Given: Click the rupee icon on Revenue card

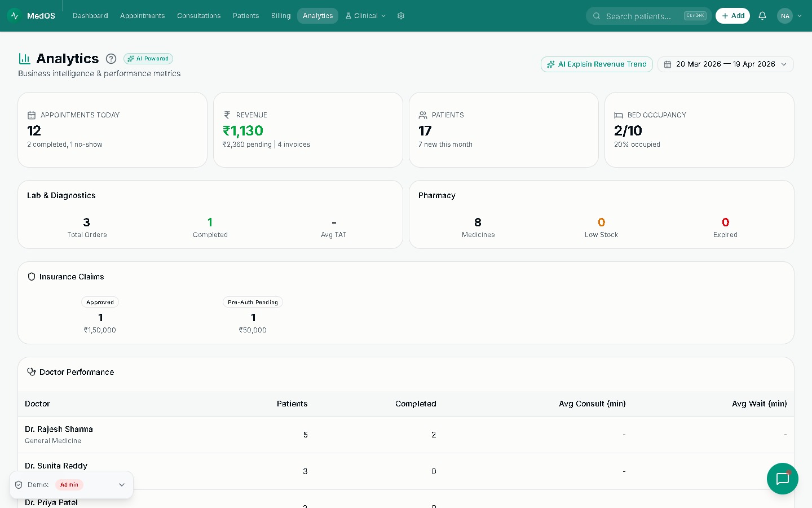Looking at the screenshot, I should [227, 115].
